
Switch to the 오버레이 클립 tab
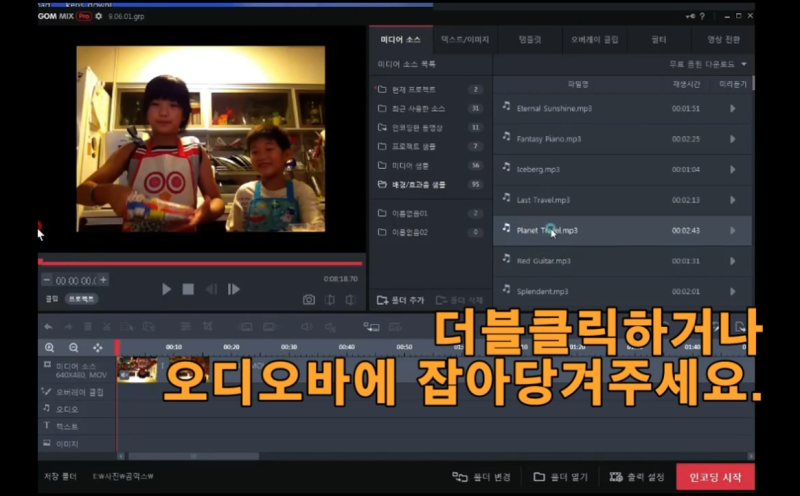point(595,39)
